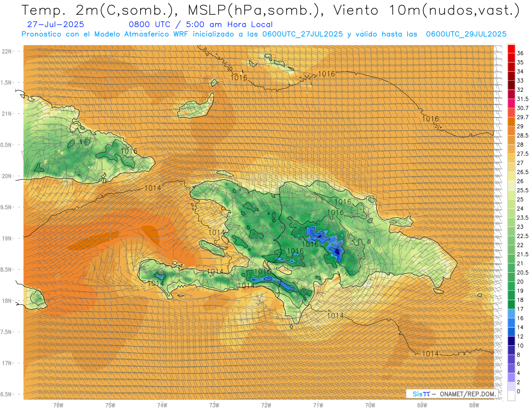
Task: Click '0800 UTC / 5:00 am Hora Local'
Action: click(x=200, y=25)
